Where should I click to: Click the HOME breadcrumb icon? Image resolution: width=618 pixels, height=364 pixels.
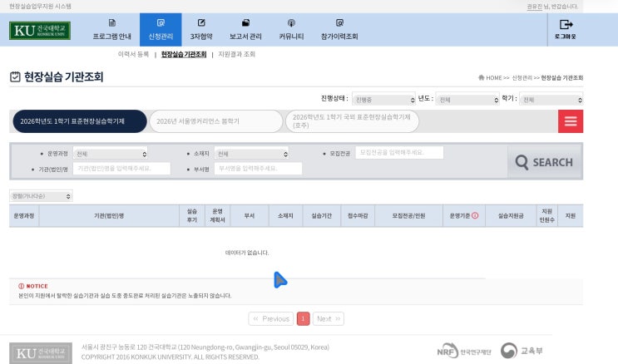482,77
